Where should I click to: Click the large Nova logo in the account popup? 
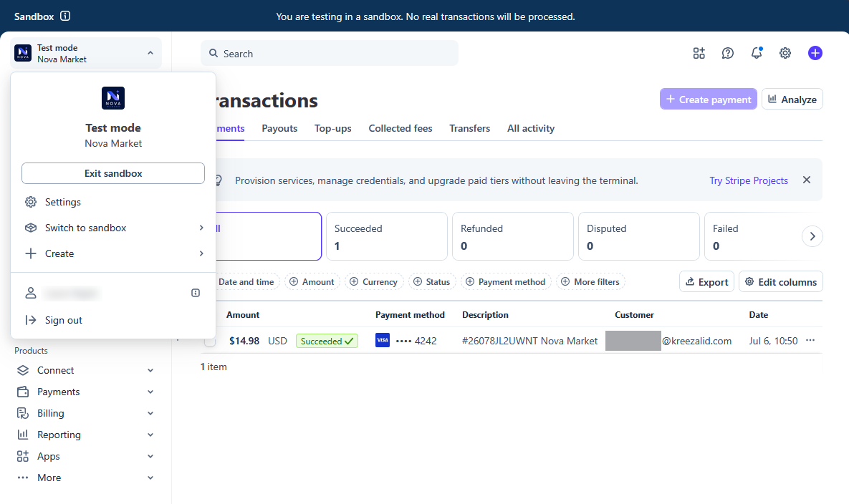[x=113, y=98]
